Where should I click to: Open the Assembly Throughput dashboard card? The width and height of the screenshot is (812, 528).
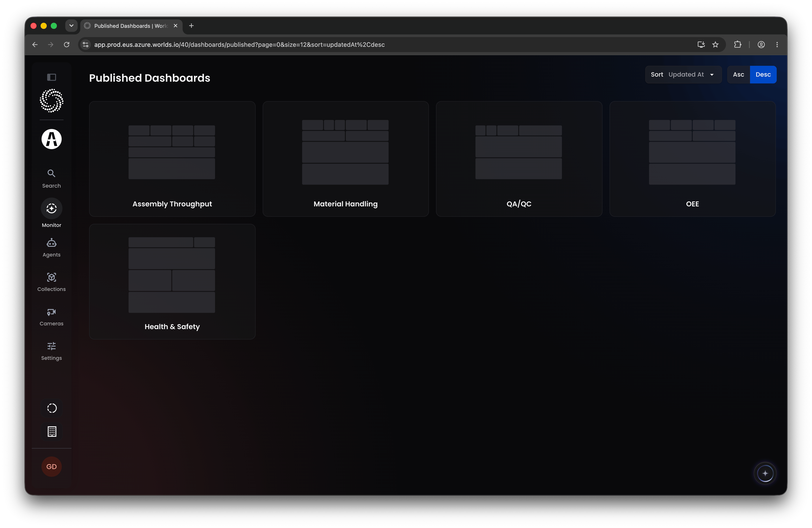click(x=172, y=159)
